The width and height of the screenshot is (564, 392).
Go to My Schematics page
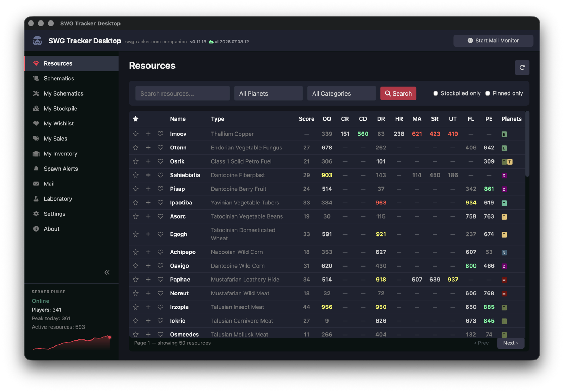coord(72,93)
